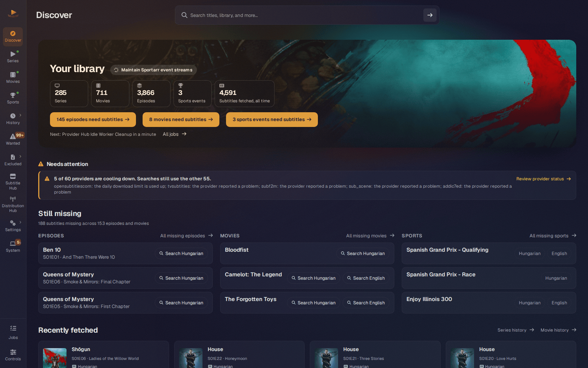Search English for Camelot: The Legend
Screen dimensions: 588x368
tap(366, 278)
